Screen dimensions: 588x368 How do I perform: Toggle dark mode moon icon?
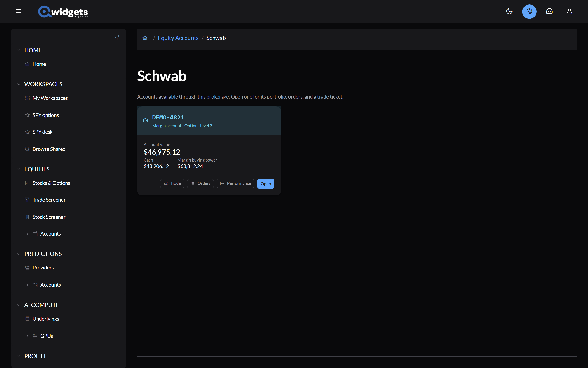tap(509, 11)
